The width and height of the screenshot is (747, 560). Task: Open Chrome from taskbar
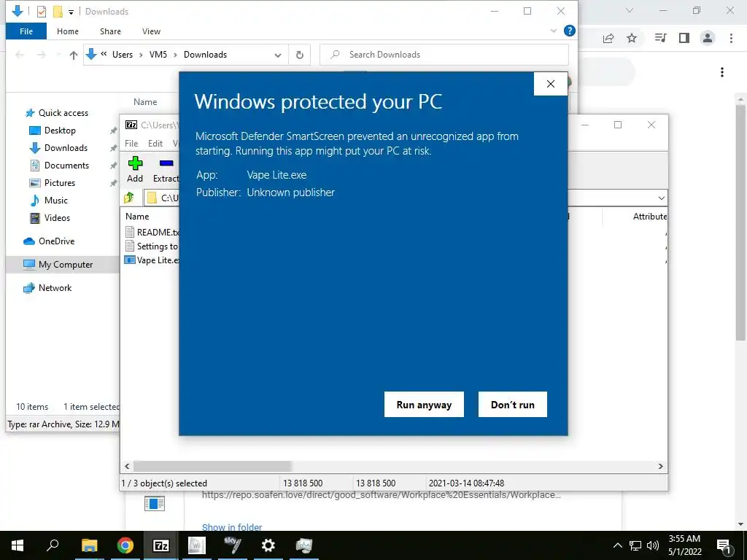(x=125, y=545)
